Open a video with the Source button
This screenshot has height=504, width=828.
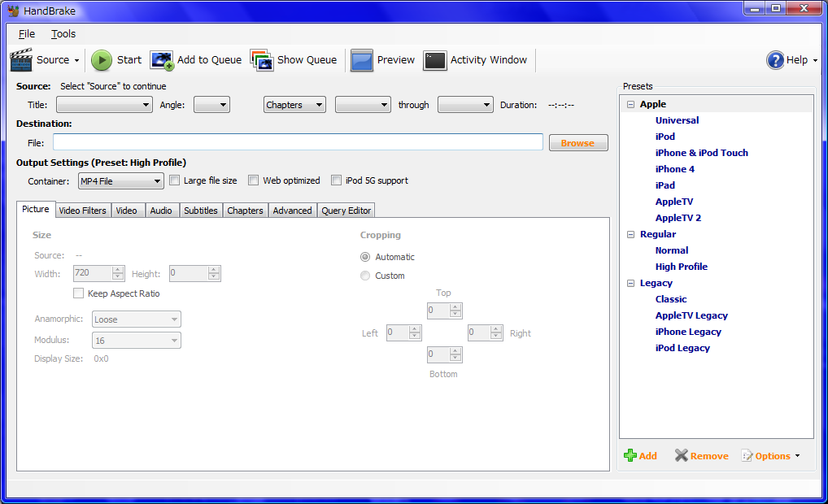click(x=45, y=59)
